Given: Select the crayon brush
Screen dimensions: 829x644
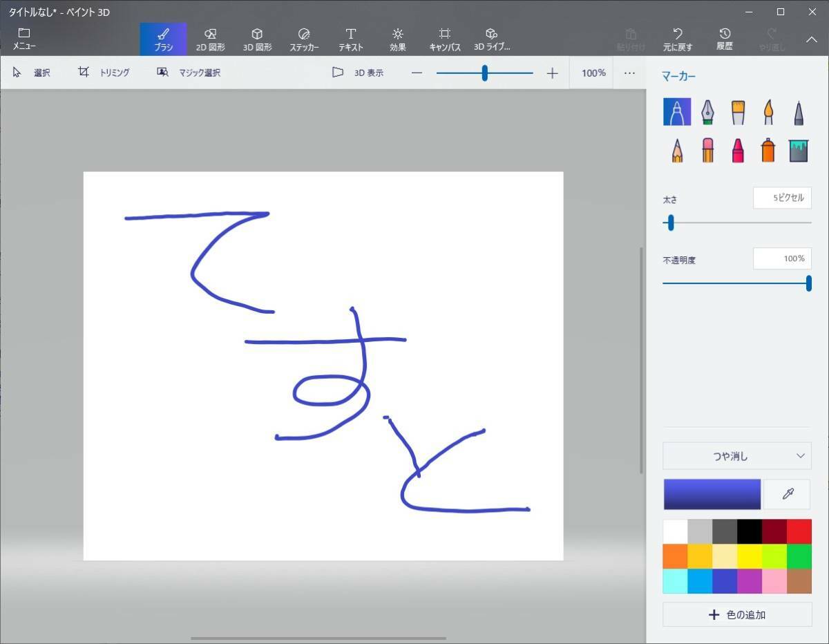Looking at the screenshot, I should click(x=738, y=149).
